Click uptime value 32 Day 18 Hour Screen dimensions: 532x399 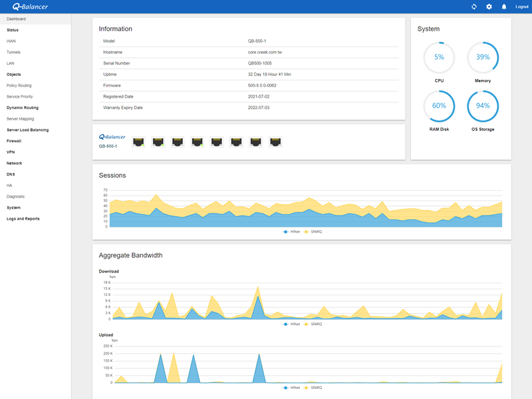269,74
